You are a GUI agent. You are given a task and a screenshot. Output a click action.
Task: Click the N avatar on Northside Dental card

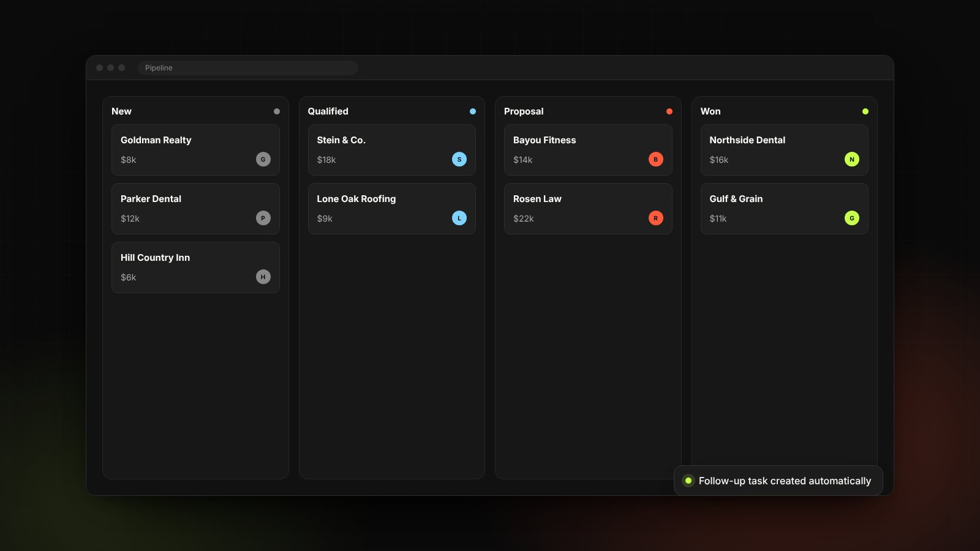coord(852,159)
